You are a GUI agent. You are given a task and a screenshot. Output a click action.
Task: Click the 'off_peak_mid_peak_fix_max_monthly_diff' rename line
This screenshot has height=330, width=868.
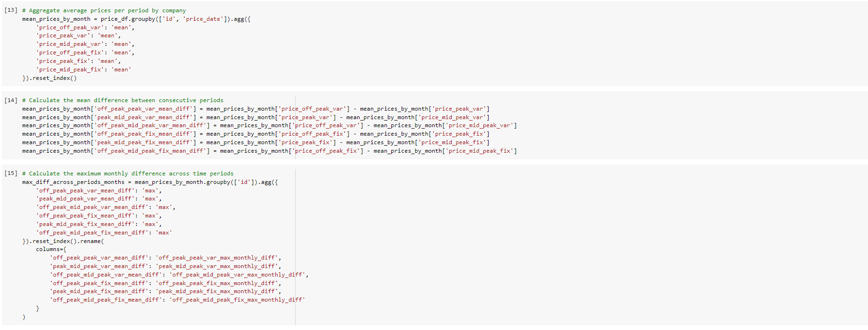[177, 300]
